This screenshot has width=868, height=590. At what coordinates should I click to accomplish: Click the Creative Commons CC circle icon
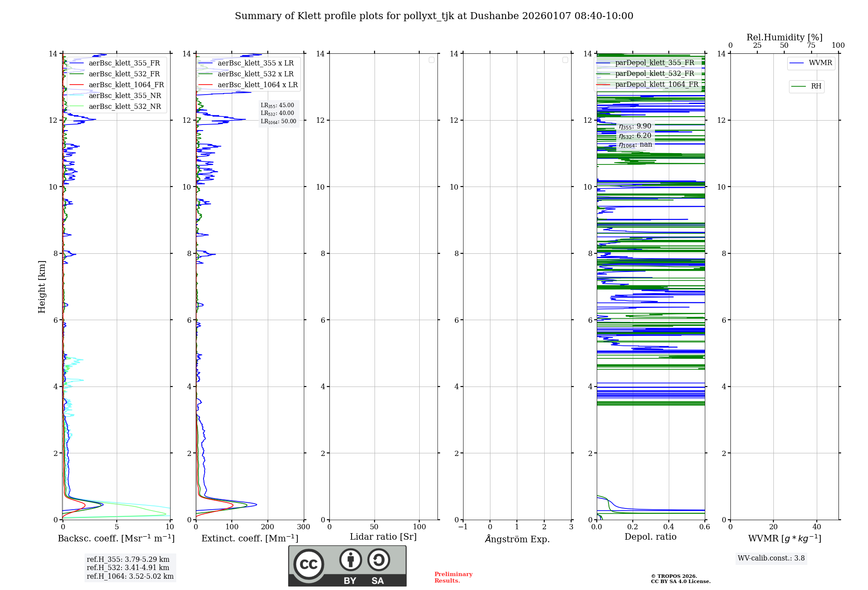[x=309, y=564]
